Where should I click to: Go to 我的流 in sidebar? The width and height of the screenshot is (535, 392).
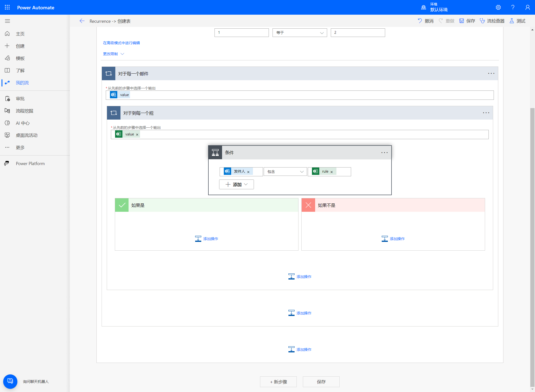coord(22,83)
